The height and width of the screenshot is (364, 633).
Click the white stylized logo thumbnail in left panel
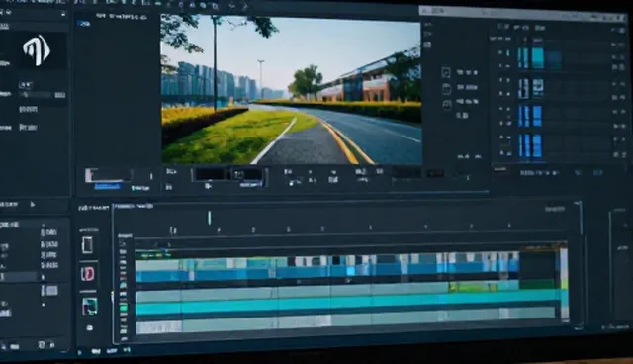pyautogui.click(x=37, y=50)
